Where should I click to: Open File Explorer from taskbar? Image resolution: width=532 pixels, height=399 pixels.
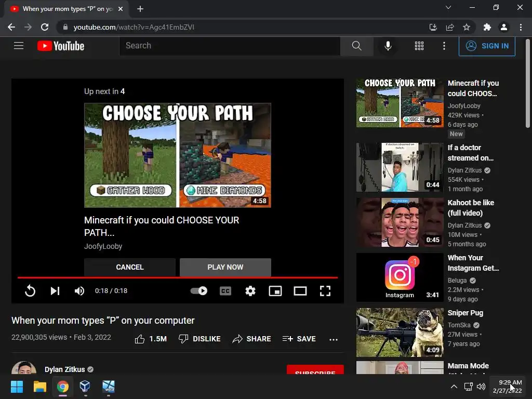pyautogui.click(x=39, y=387)
